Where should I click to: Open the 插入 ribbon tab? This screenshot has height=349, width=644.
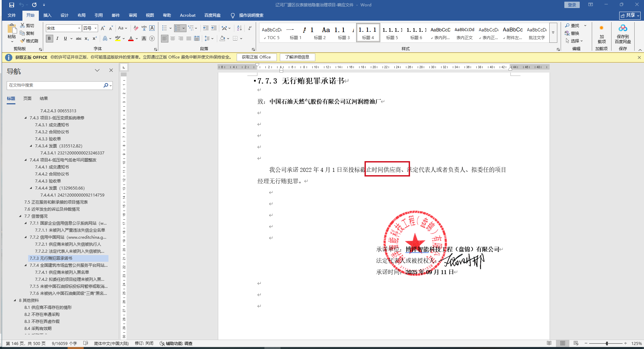point(47,15)
